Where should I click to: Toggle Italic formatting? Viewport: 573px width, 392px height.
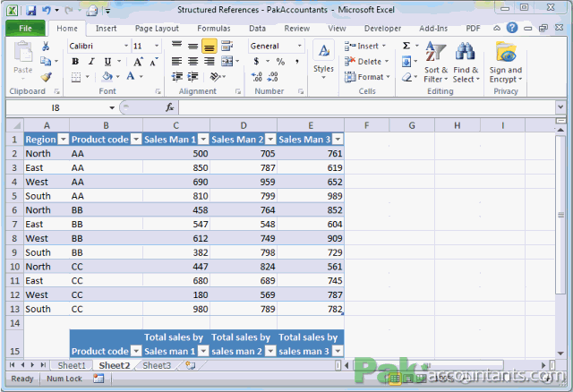91,62
